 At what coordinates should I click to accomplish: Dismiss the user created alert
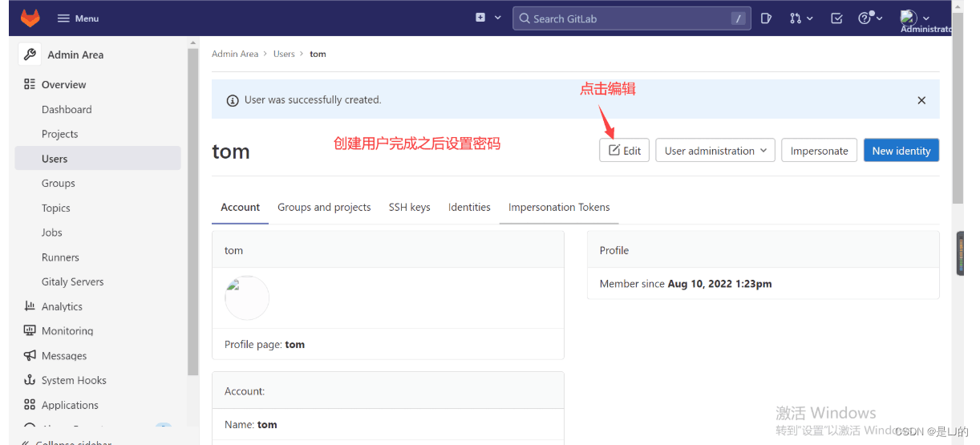point(921,100)
